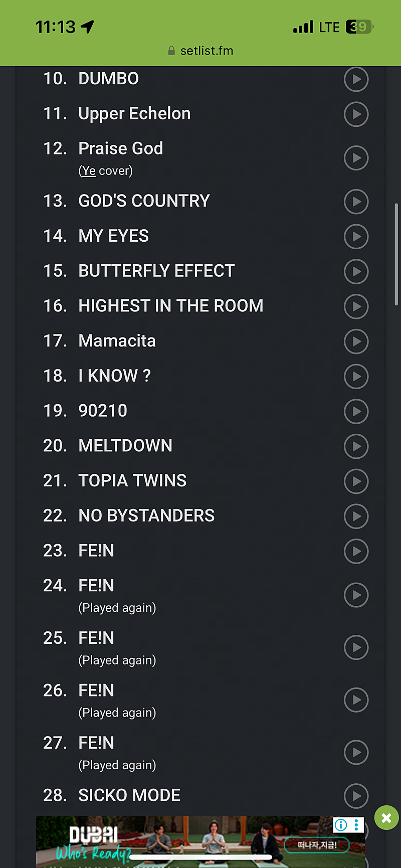Viewport: 401px width, 868px height.
Task: Open ad options three-dot menu
Action: [x=356, y=825]
